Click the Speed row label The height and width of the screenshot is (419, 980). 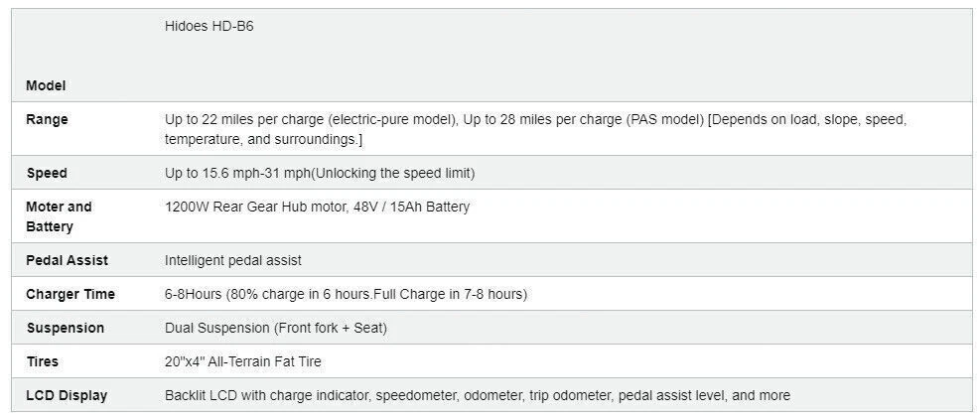point(47,173)
